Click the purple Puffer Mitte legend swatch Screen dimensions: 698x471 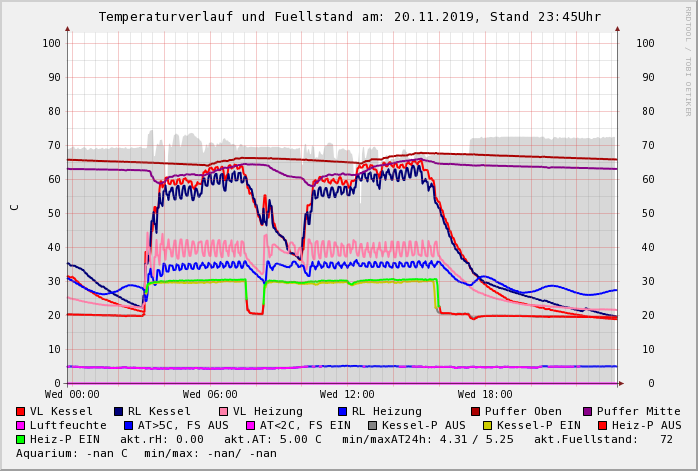(x=588, y=412)
